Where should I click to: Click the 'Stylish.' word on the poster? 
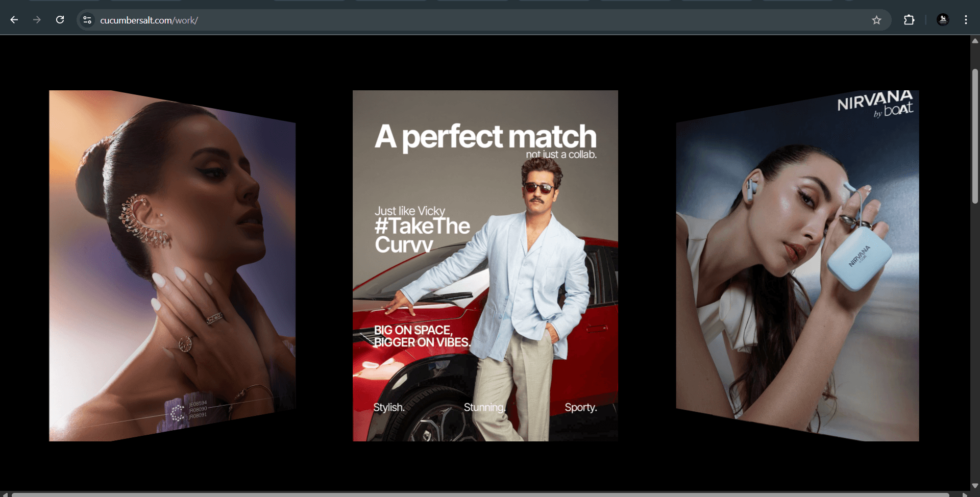389,407
